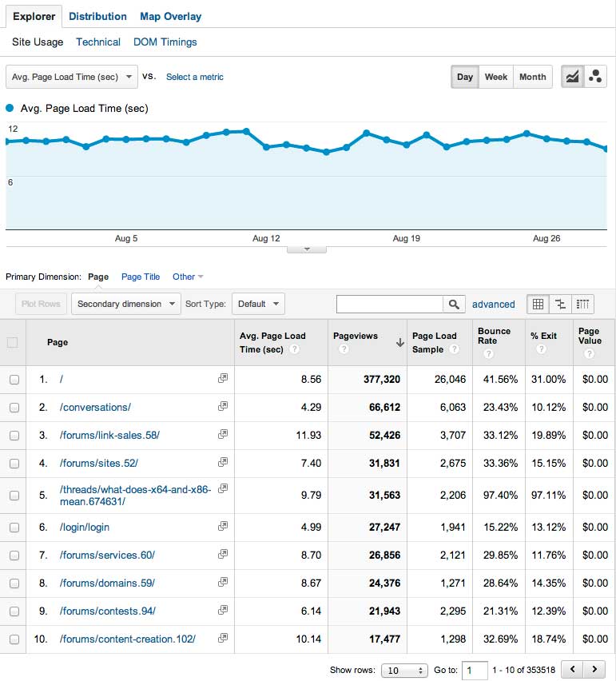Click the table search input field

[x=390, y=304]
